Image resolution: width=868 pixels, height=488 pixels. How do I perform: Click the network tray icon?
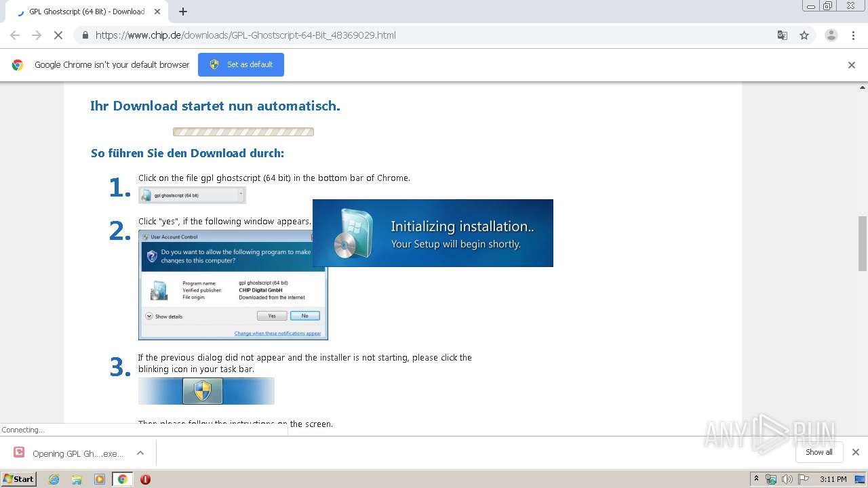click(771, 479)
